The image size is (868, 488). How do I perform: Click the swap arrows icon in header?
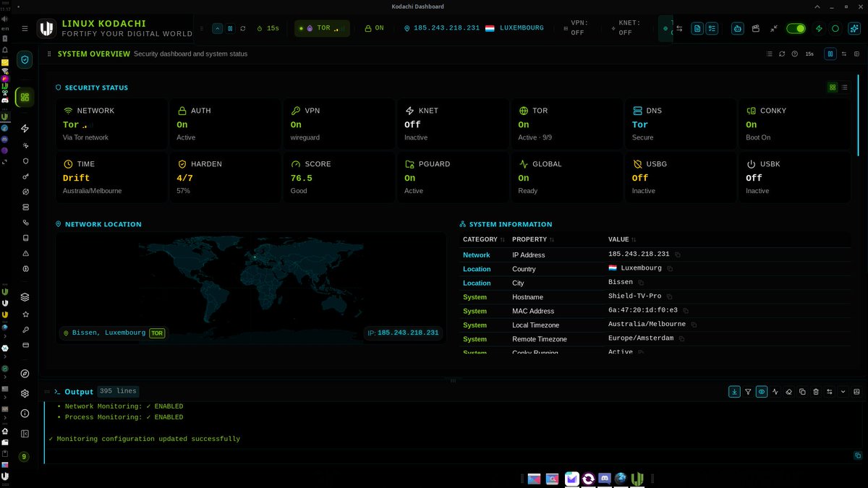(679, 28)
